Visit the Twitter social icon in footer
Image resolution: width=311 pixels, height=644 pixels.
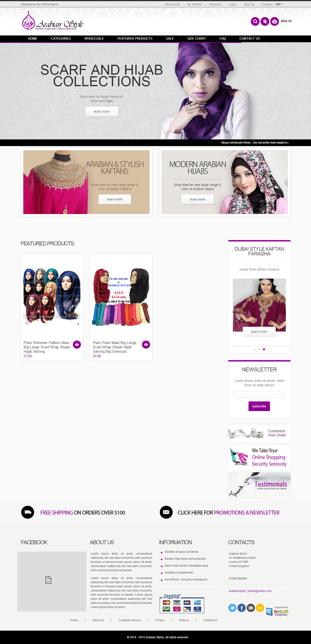click(x=232, y=608)
